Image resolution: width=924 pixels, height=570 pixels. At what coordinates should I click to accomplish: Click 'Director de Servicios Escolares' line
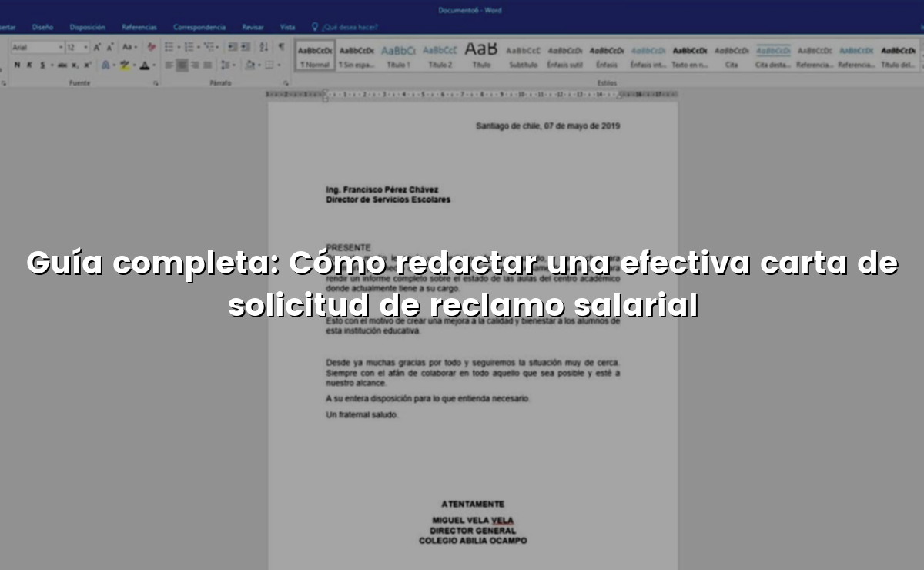coord(388,199)
